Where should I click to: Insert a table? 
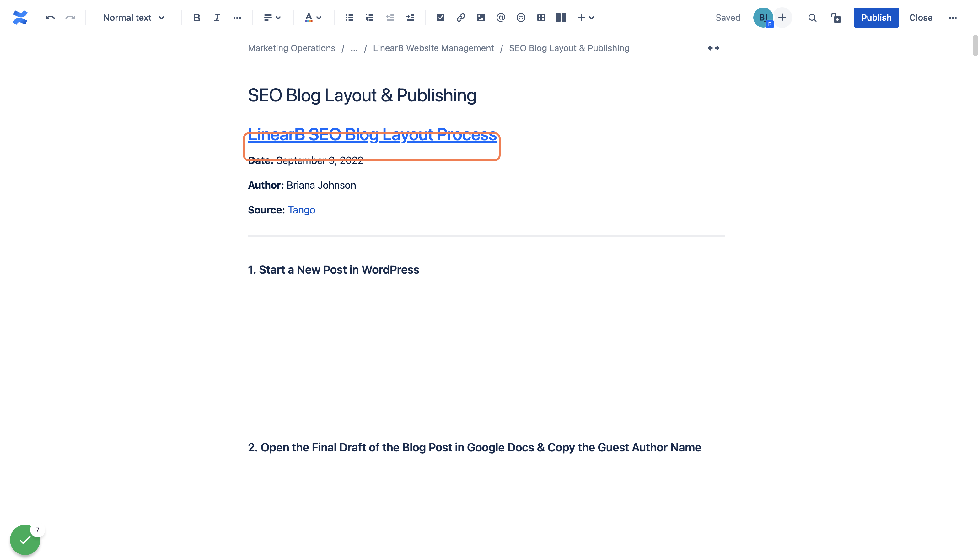[541, 18]
